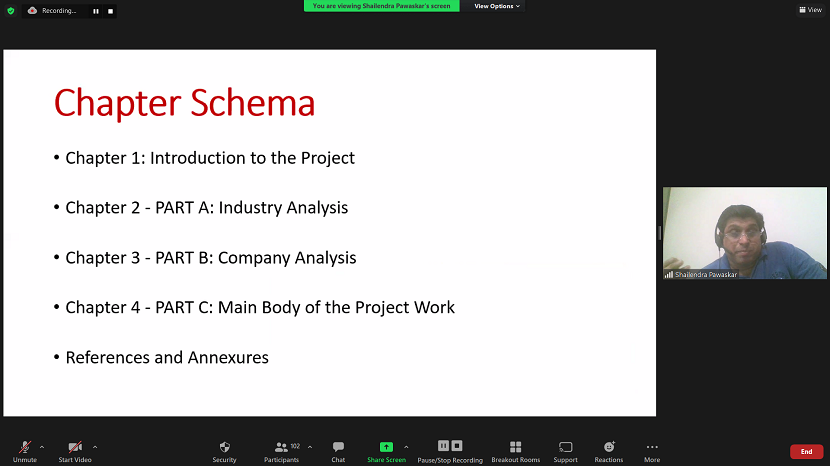This screenshot has width=830, height=466.
Task: Click the red End meeting button
Action: (806, 452)
